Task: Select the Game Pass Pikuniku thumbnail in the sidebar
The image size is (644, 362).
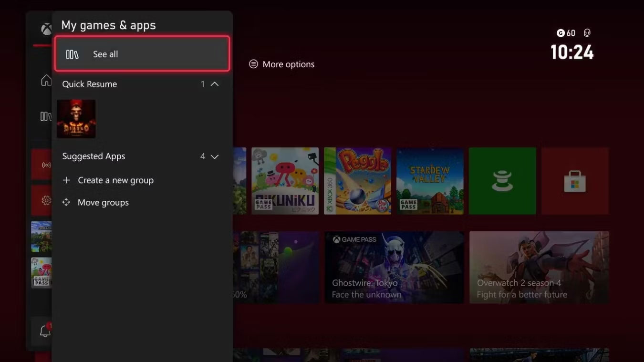Action: [x=42, y=272]
